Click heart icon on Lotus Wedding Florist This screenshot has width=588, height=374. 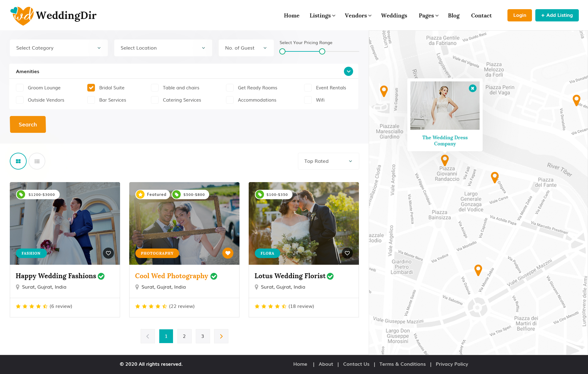point(347,253)
